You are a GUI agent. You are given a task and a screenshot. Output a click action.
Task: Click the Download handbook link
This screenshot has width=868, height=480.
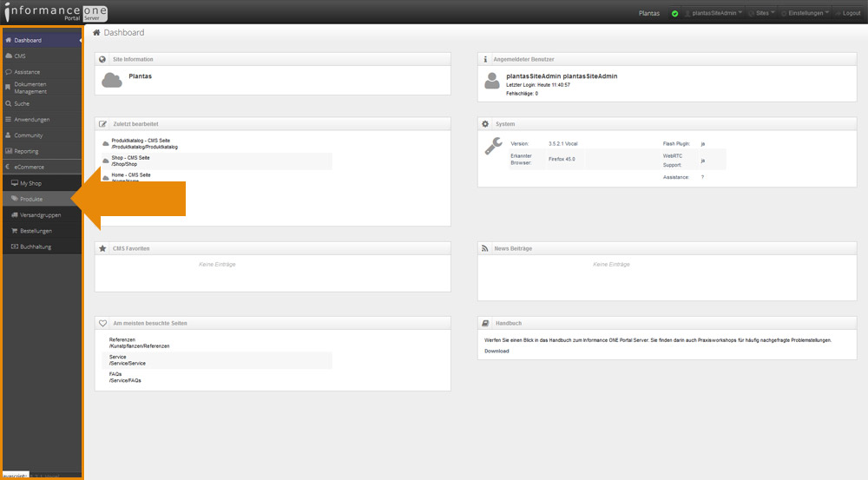pos(496,351)
